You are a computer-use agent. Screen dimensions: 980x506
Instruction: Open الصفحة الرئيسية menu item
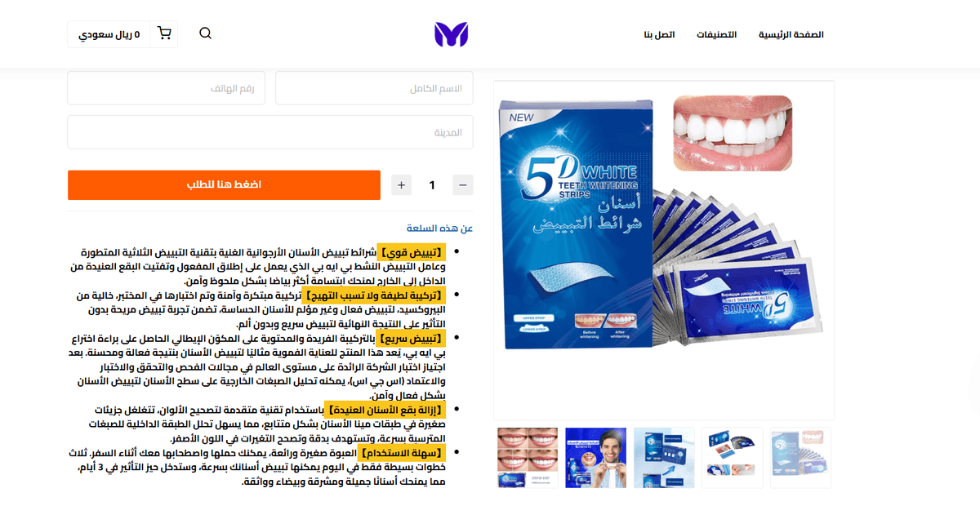point(791,35)
